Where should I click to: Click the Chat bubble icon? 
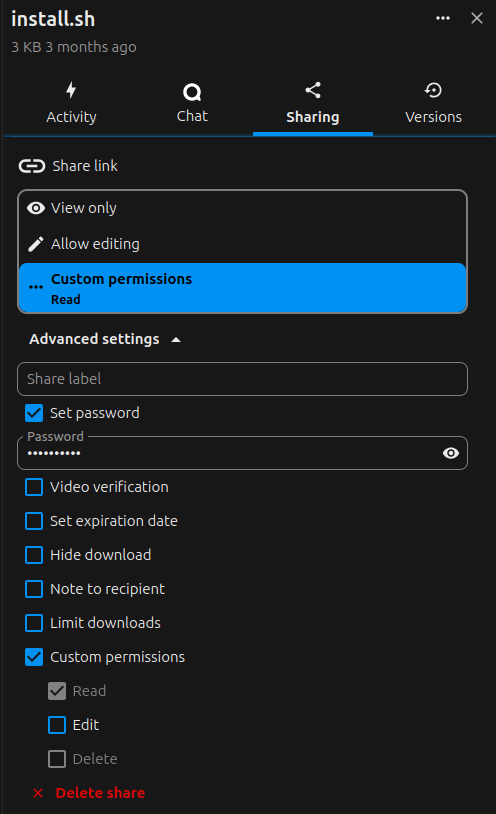pyautogui.click(x=192, y=92)
